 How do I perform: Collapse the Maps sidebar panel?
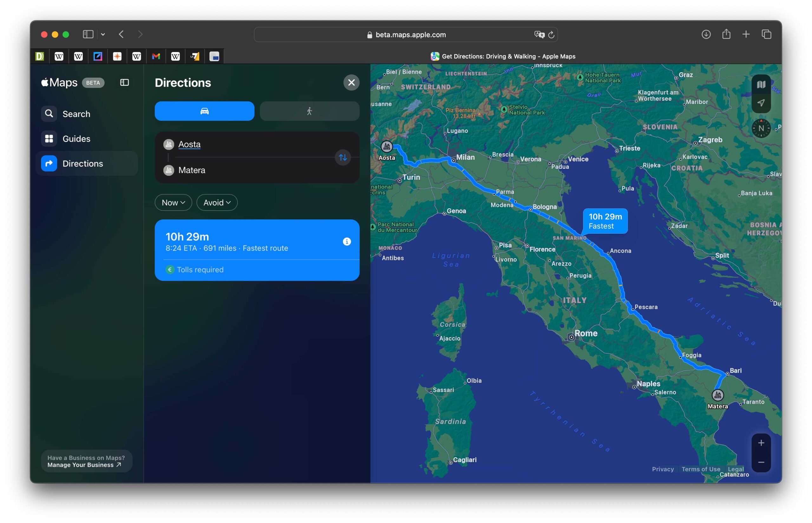pyautogui.click(x=124, y=82)
